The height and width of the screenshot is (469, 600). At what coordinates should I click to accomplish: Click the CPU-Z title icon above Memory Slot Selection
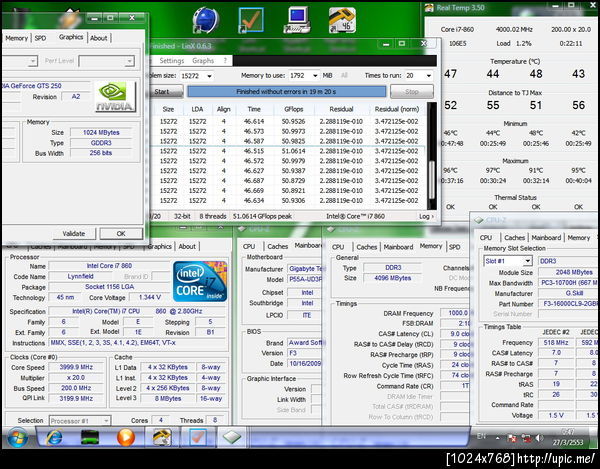point(479,220)
